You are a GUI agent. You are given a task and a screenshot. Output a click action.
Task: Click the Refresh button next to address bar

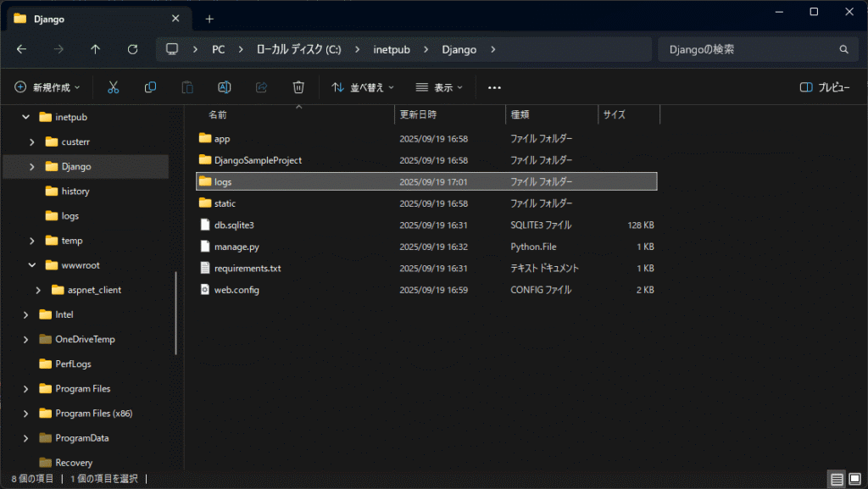[132, 49]
